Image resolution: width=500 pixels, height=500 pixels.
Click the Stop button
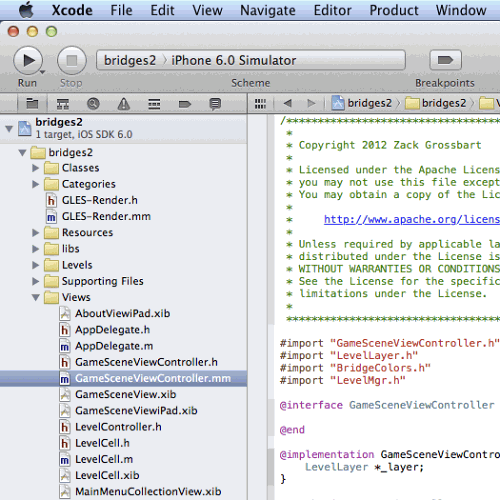pyautogui.click(x=72, y=60)
